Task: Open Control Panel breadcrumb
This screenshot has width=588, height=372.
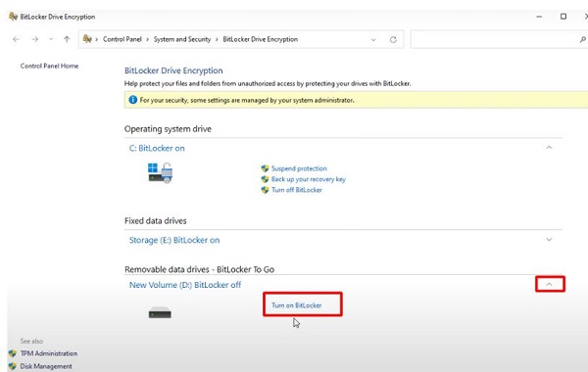Action: 122,39
